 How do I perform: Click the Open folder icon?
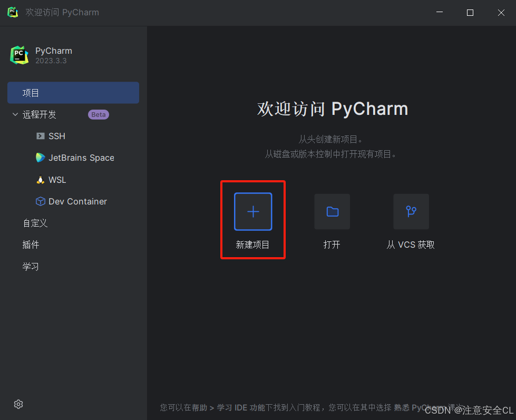click(332, 211)
